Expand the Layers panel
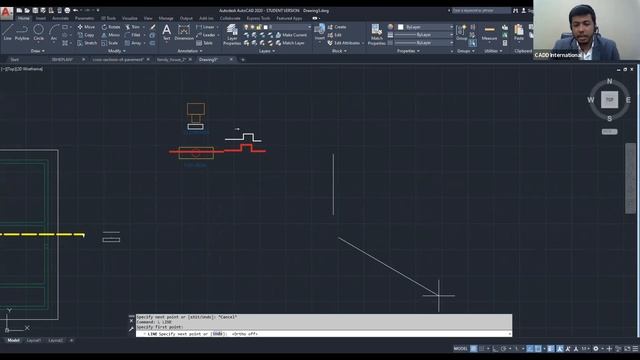Viewport: 640px width, 360px height. pyautogui.click(x=267, y=51)
